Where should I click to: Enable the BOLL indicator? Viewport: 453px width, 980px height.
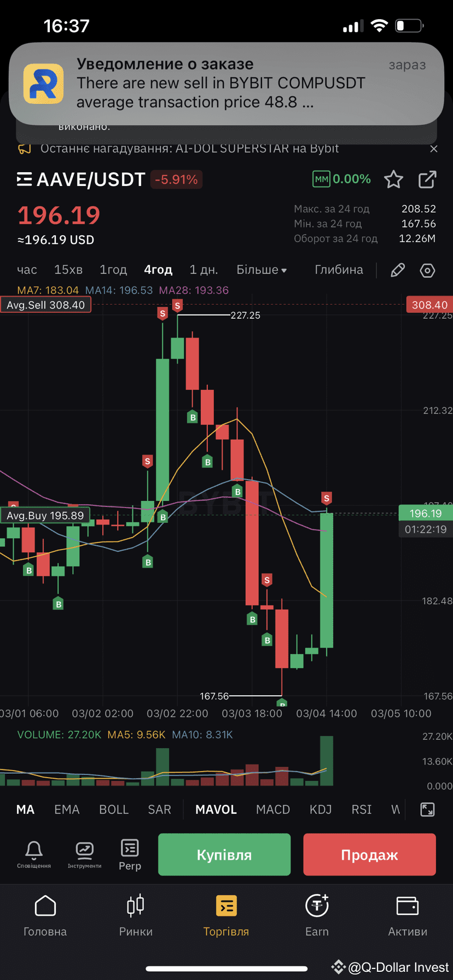[114, 809]
